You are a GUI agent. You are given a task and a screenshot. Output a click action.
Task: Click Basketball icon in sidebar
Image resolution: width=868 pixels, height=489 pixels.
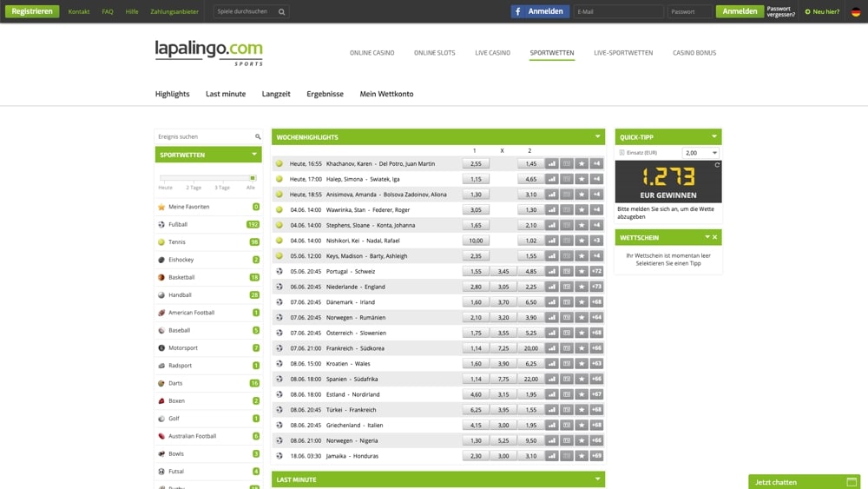[161, 277]
